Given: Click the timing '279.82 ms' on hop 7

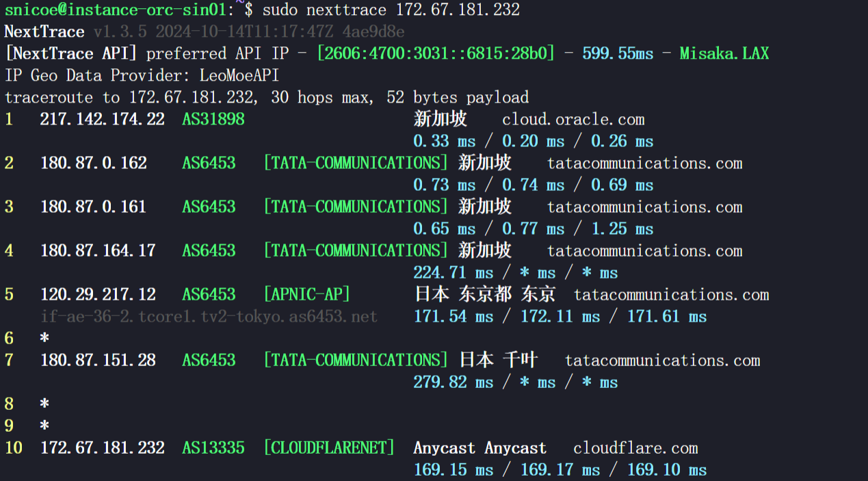Looking at the screenshot, I should point(453,382).
